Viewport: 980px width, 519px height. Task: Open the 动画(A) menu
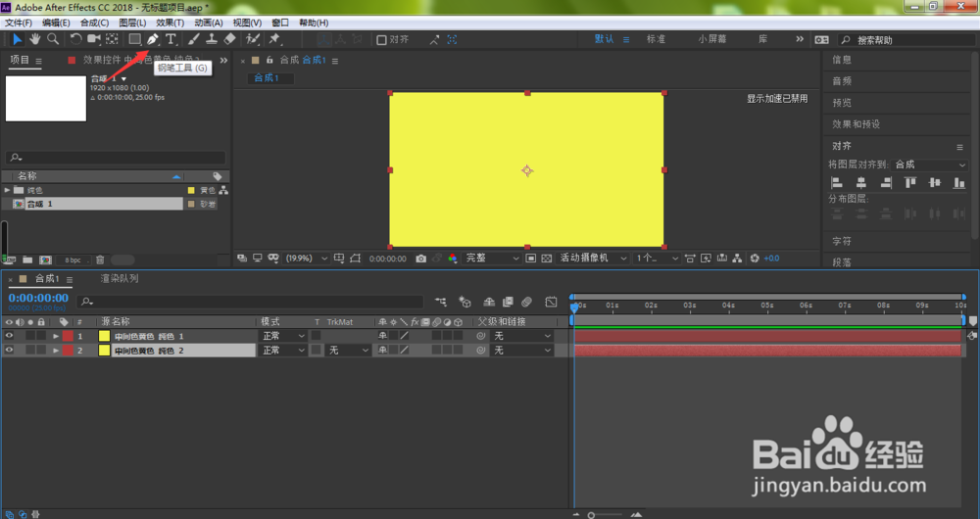coord(209,23)
